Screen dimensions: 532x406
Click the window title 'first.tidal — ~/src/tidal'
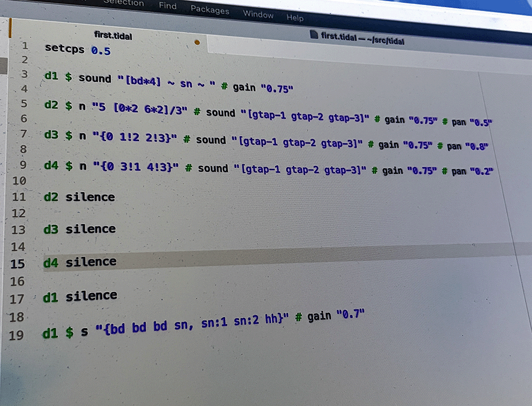[362, 39]
